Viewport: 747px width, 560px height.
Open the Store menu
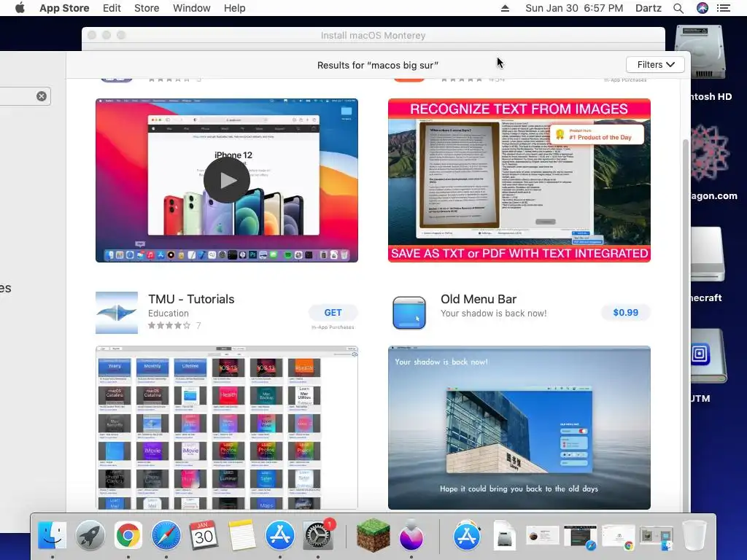147,8
